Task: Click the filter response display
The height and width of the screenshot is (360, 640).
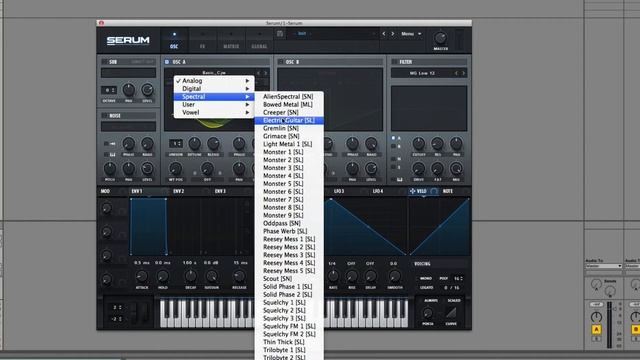Action: coord(429,108)
